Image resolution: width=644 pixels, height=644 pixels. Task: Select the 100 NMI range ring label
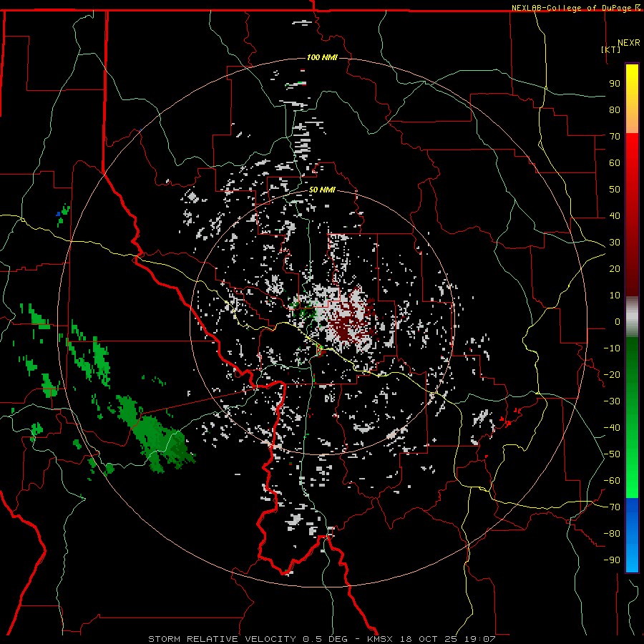tap(322, 57)
